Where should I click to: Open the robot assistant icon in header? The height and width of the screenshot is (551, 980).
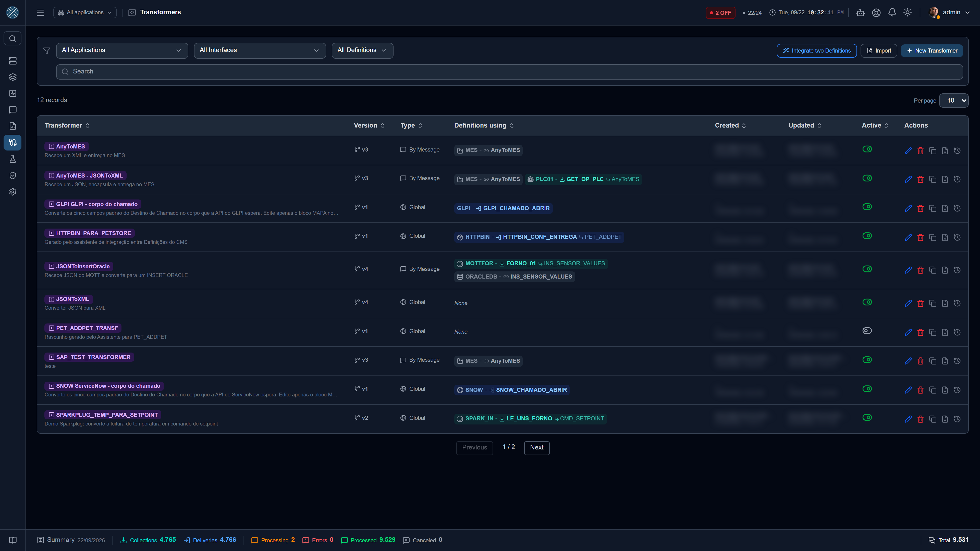(x=861, y=12)
